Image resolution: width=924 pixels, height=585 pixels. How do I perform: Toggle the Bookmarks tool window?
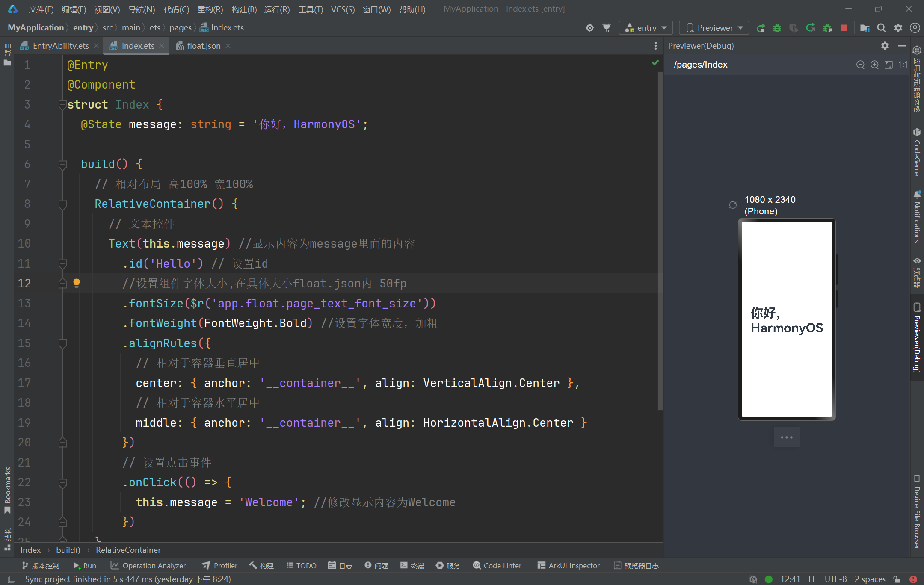[x=7, y=490]
